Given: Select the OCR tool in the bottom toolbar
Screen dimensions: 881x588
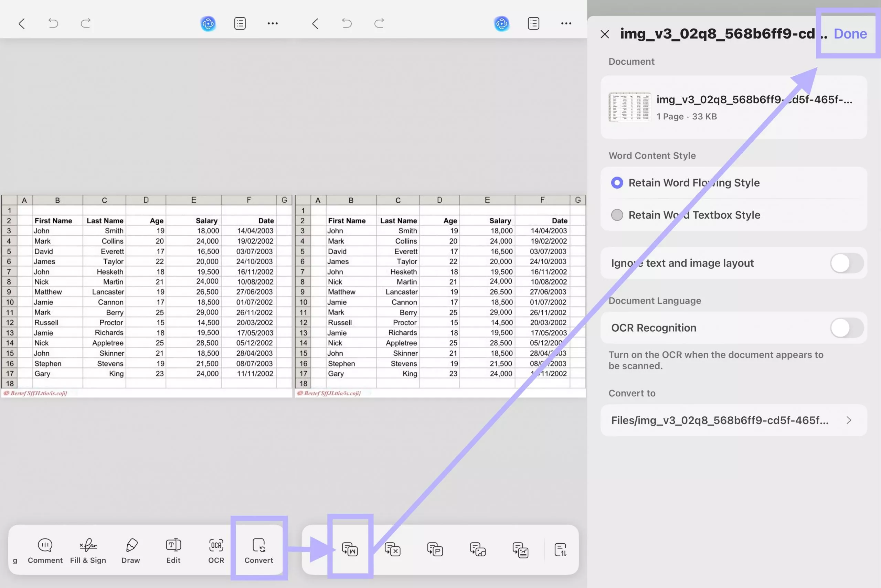Looking at the screenshot, I should tap(216, 550).
